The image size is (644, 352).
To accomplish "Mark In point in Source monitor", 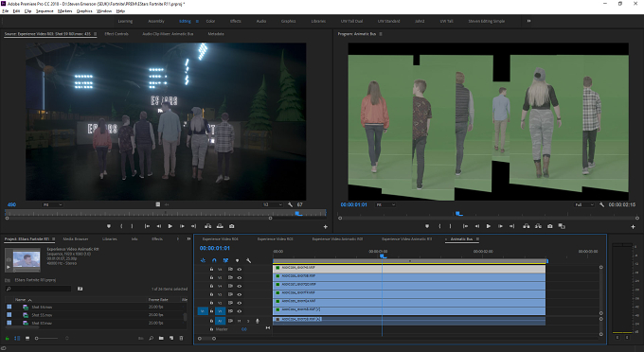I will (121, 226).
